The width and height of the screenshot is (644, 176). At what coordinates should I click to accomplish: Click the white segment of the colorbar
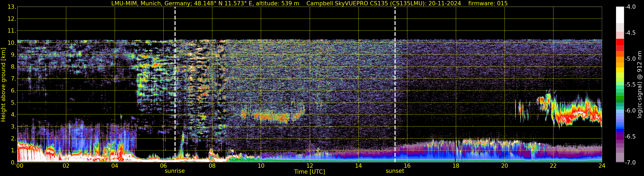coord(620,15)
